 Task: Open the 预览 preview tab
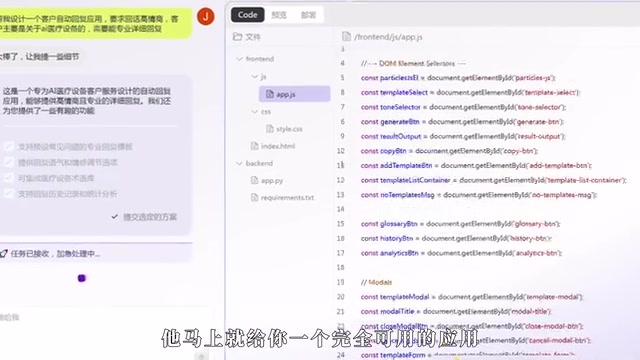[279, 15]
